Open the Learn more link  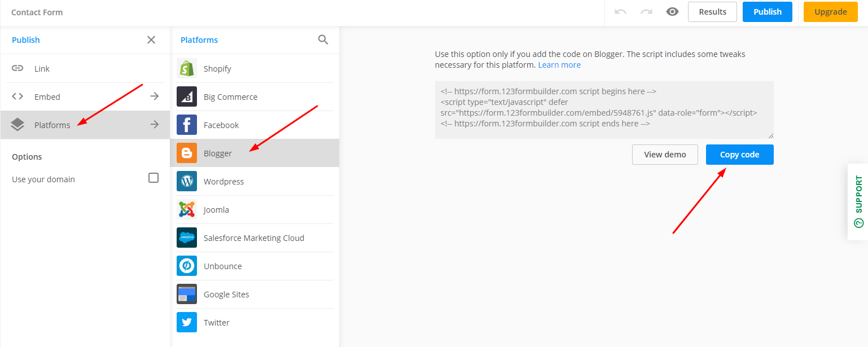559,64
